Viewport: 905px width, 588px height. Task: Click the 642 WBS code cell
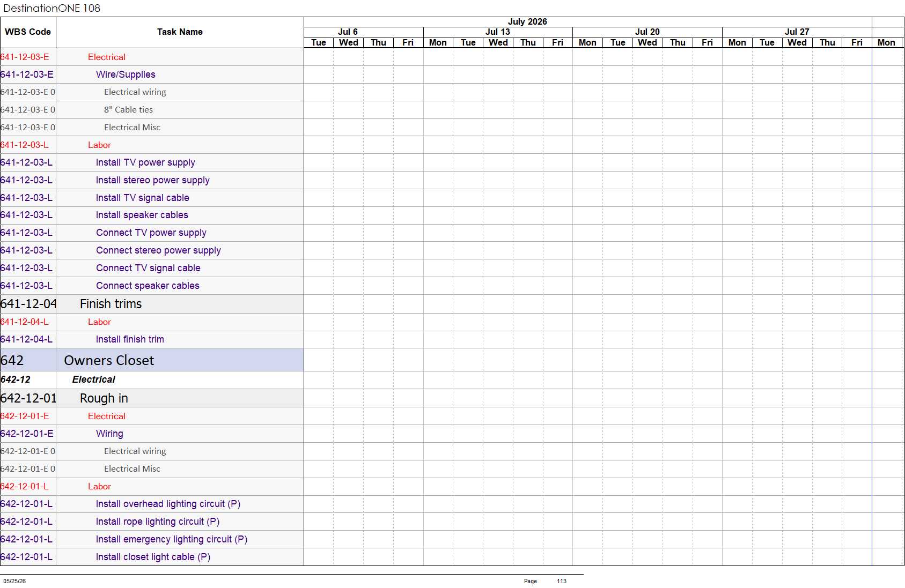pos(28,360)
